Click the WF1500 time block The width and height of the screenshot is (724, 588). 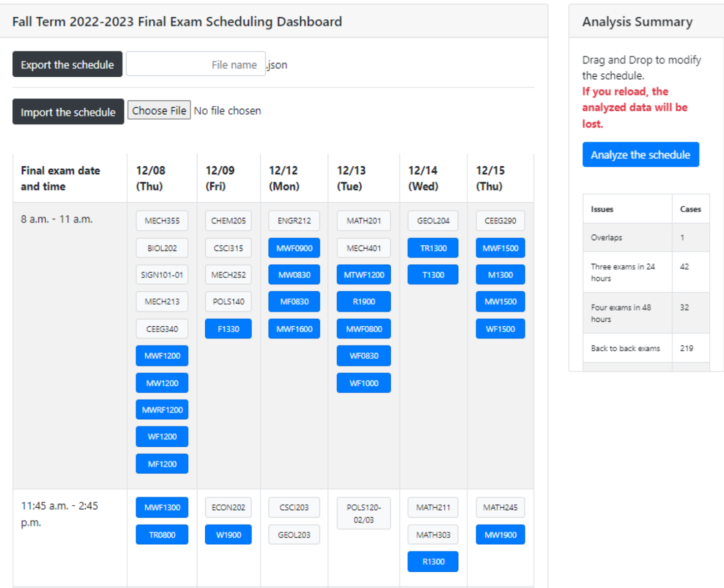pyautogui.click(x=500, y=329)
